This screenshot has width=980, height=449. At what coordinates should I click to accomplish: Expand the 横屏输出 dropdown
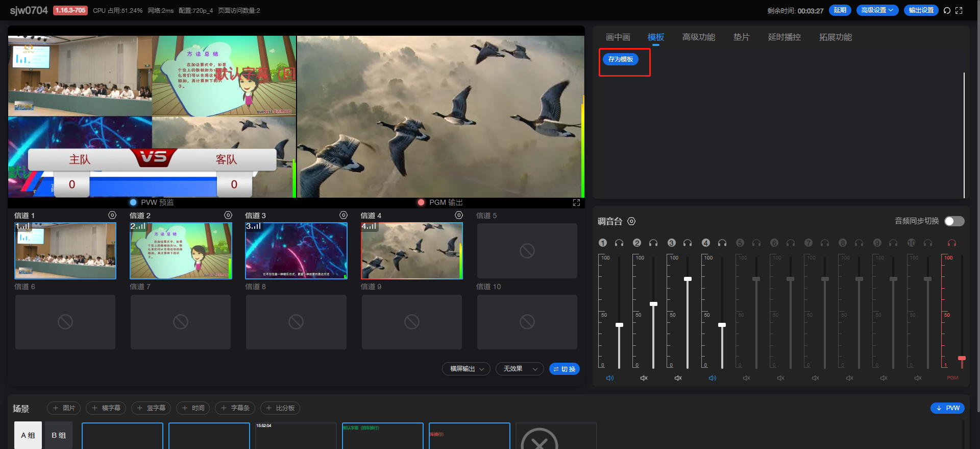coord(466,369)
